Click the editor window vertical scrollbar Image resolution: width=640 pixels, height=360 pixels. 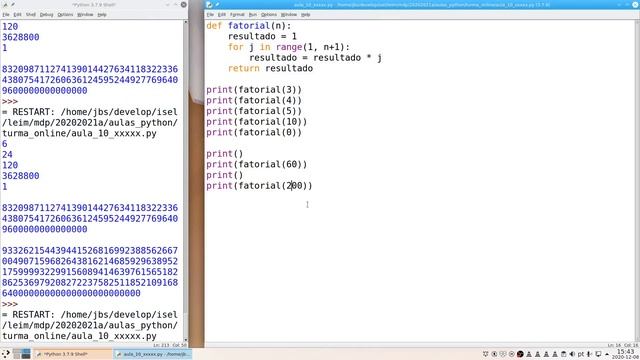637,180
